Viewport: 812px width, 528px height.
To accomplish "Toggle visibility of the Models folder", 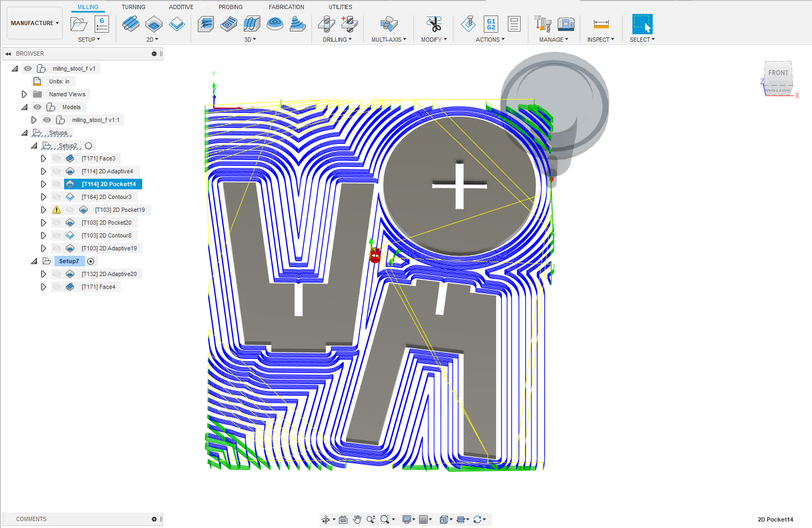I will (x=37, y=107).
